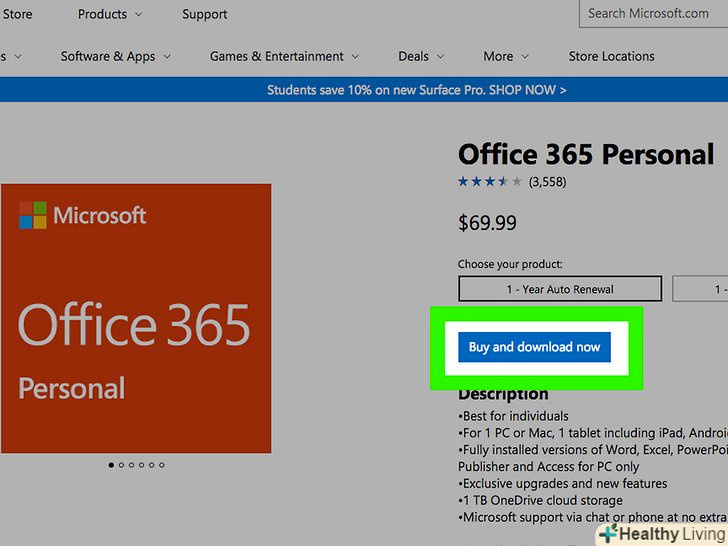
Task: Select the first carousel dot indicator
Action: [x=111, y=465]
